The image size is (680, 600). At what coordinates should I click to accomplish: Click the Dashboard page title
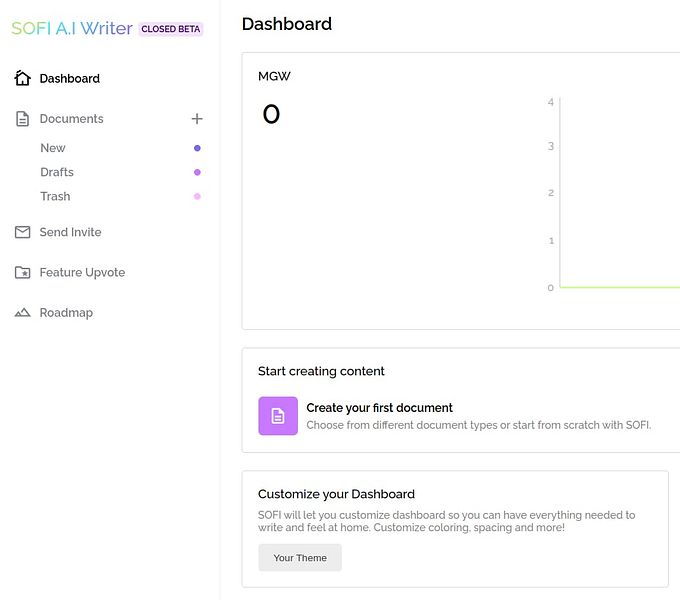pos(287,24)
